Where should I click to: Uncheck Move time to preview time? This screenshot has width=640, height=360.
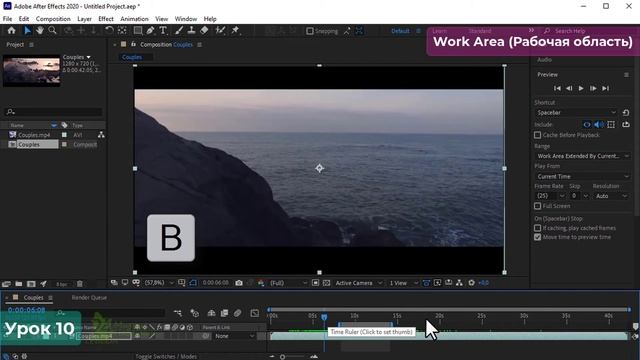[x=538, y=237]
